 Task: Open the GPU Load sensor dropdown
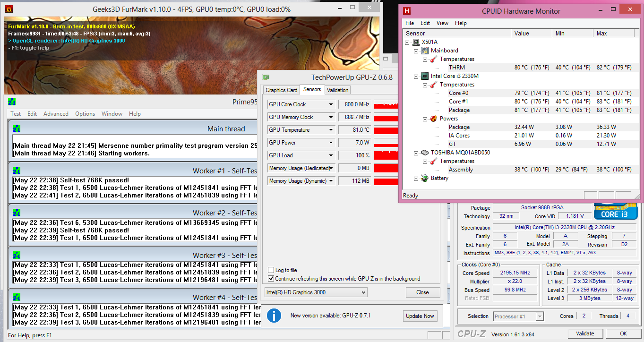(x=332, y=155)
